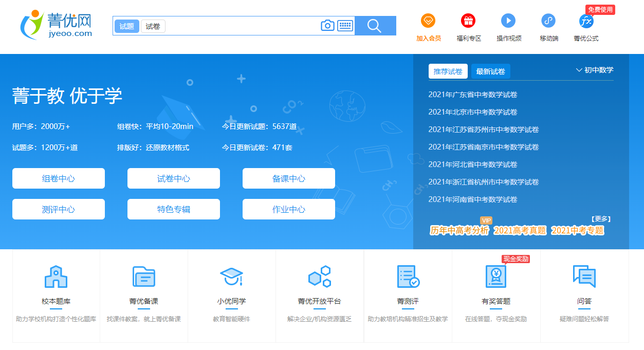Click the 菁测评 assessment icon
The image size is (644, 350).
tap(408, 276)
